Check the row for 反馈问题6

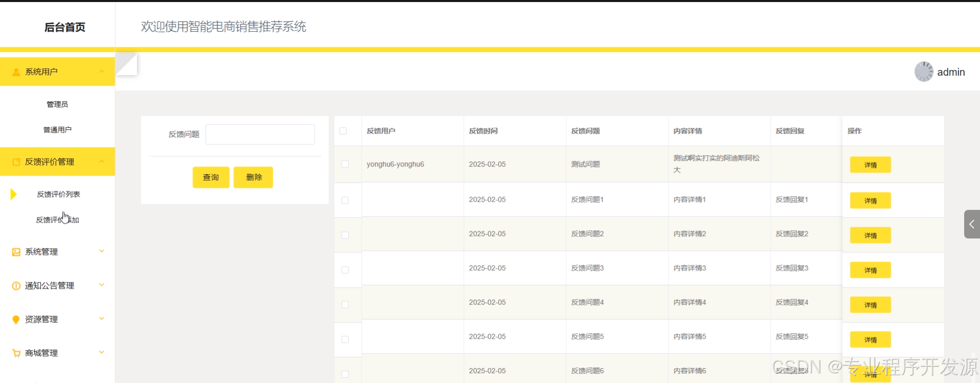click(x=345, y=374)
